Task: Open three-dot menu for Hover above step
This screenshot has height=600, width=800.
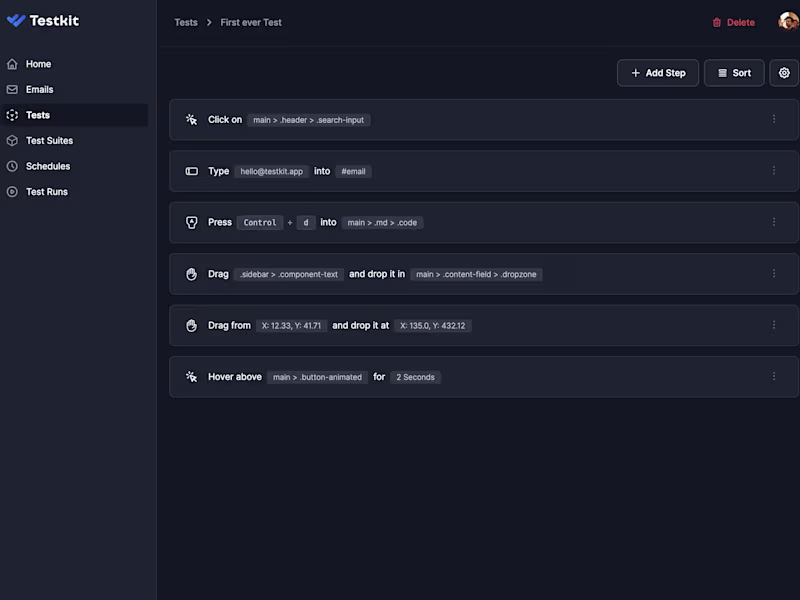Action: 774,377
